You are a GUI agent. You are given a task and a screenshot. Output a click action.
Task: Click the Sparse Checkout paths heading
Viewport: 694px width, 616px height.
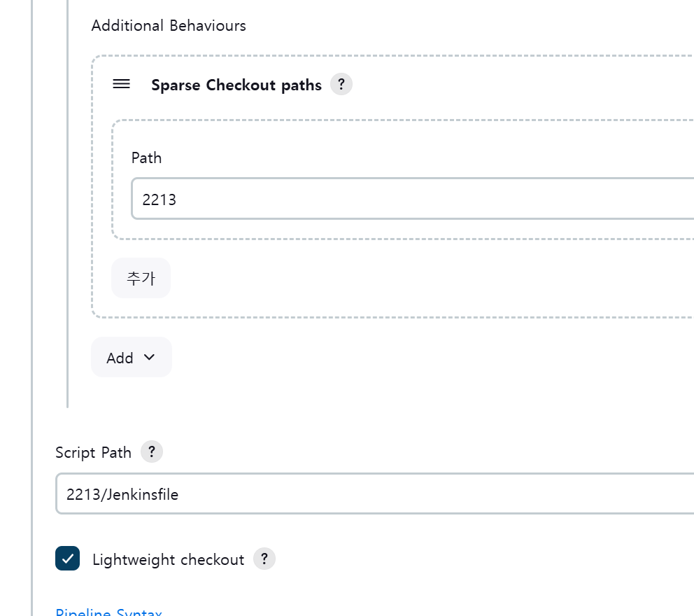tap(236, 85)
